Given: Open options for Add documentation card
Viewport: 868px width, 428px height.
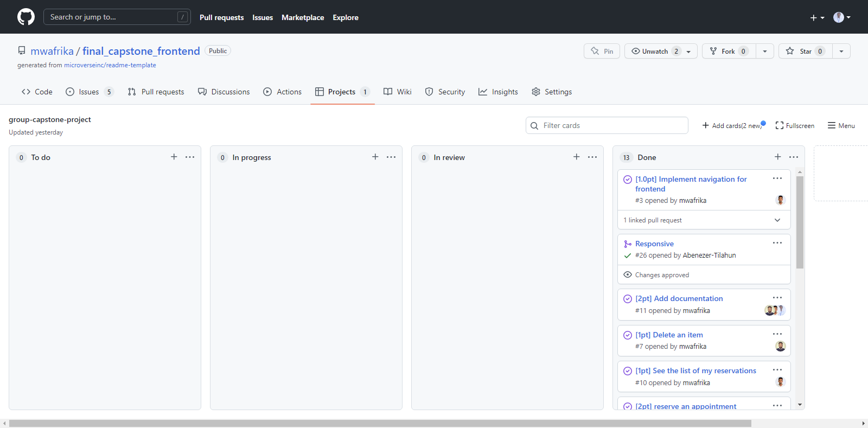Looking at the screenshot, I should pos(777,297).
